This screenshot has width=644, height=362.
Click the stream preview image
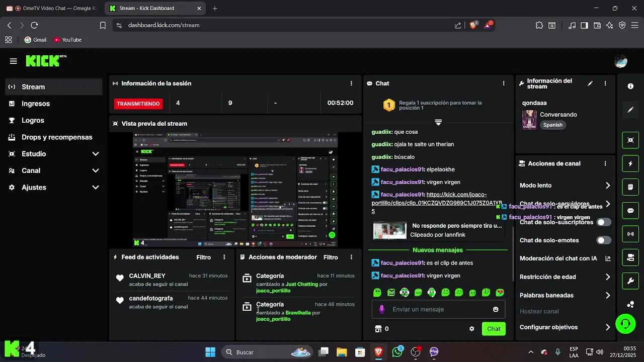point(235,190)
